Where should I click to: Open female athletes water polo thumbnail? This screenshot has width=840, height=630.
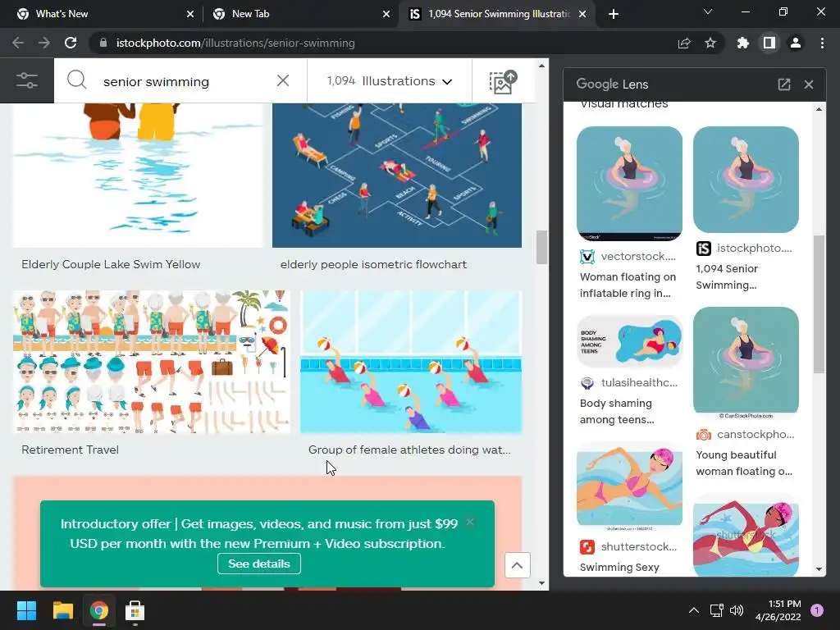click(x=411, y=362)
